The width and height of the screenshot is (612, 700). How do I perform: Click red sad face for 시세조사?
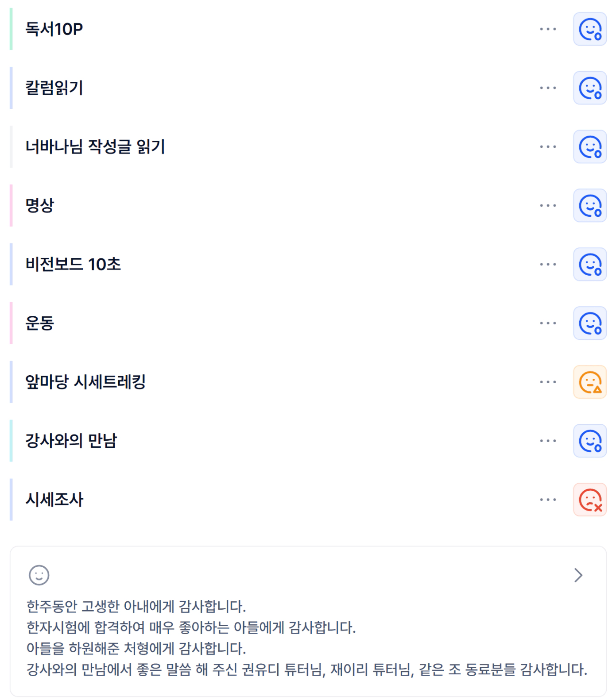pos(590,500)
